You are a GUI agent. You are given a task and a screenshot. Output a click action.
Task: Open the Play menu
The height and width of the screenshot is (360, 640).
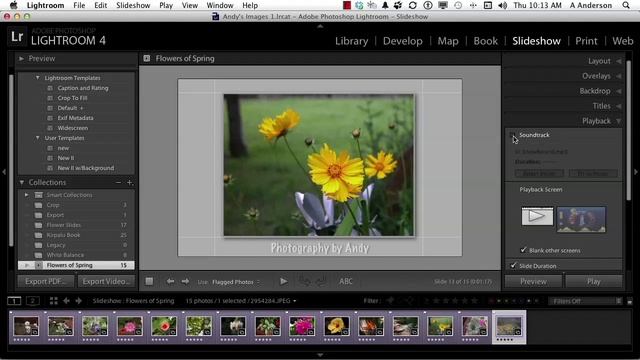point(166,5)
